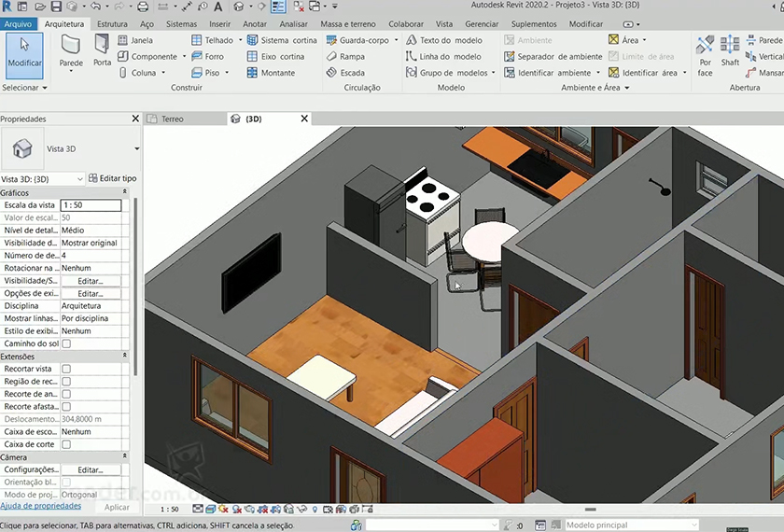
Task: Click the Shaft opening tool
Action: pyautogui.click(x=730, y=52)
